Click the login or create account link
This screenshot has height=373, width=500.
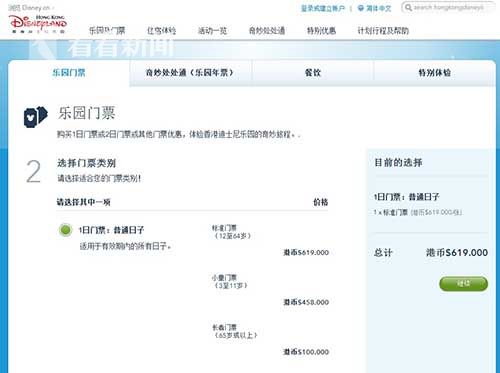[x=323, y=8]
